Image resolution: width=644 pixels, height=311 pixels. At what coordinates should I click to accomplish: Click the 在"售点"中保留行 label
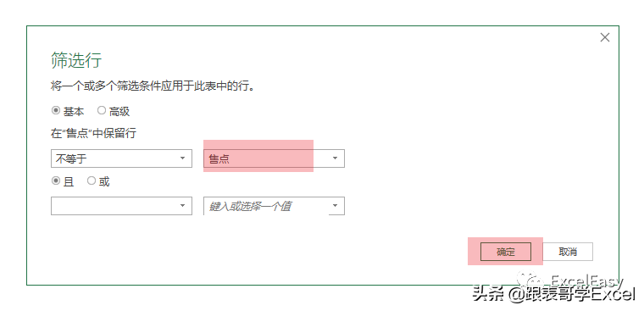pyautogui.click(x=94, y=133)
